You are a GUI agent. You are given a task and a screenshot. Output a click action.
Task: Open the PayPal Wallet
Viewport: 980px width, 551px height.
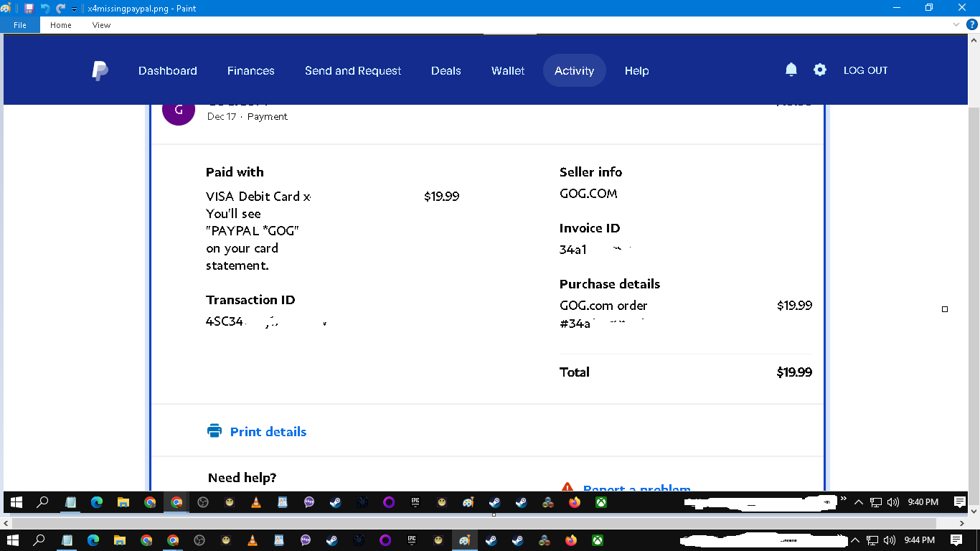(x=508, y=70)
